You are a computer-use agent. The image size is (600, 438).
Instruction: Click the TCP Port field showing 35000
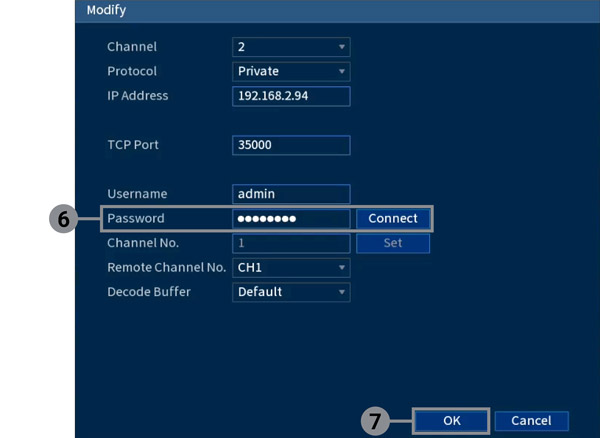click(x=290, y=145)
